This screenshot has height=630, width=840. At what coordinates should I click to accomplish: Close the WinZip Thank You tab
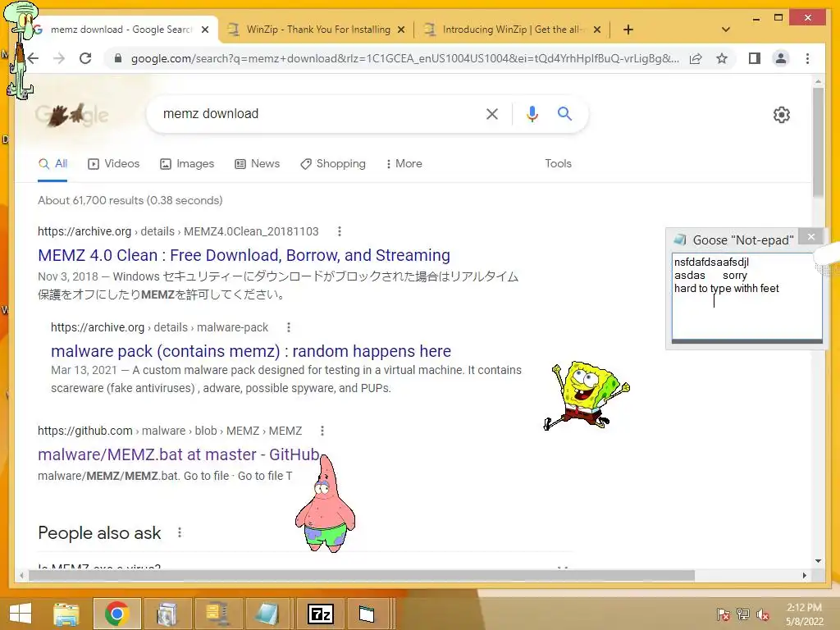pos(400,30)
